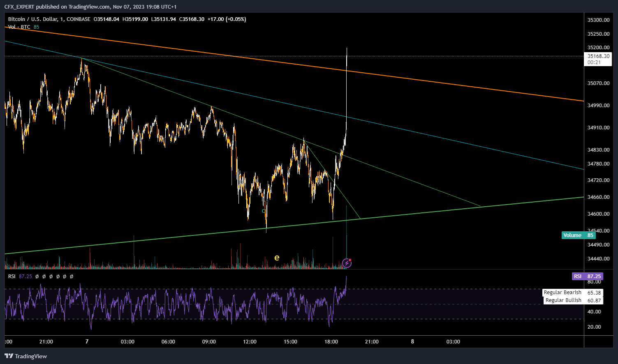The height and width of the screenshot is (364, 618).
Task: Click the low value L35131.94
Action: tap(164, 19)
